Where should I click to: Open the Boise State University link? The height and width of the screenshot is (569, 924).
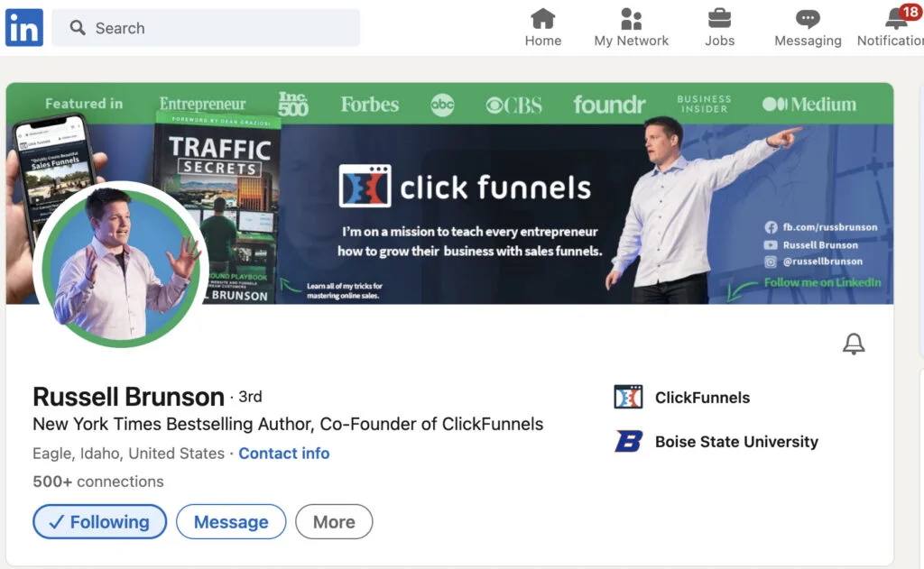tap(736, 442)
